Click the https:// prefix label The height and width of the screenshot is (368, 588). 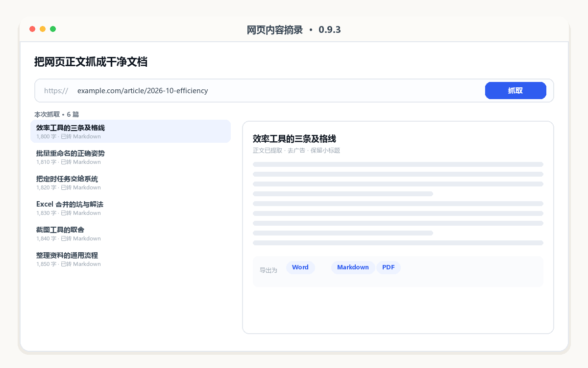point(56,91)
